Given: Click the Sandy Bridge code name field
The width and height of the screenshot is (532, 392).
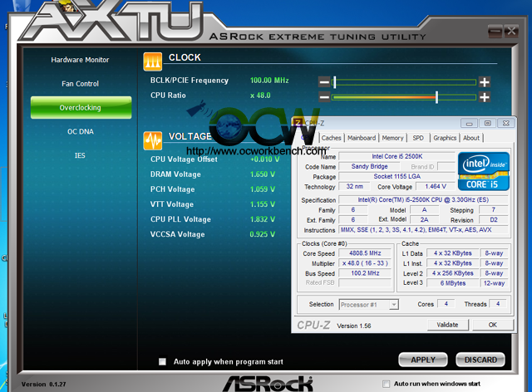Looking at the screenshot, I should (369, 166).
